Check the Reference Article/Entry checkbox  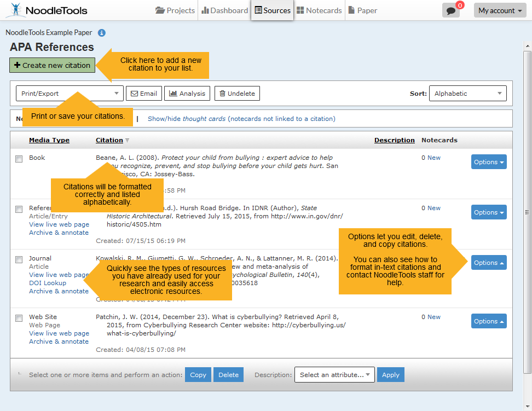[19, 209]
